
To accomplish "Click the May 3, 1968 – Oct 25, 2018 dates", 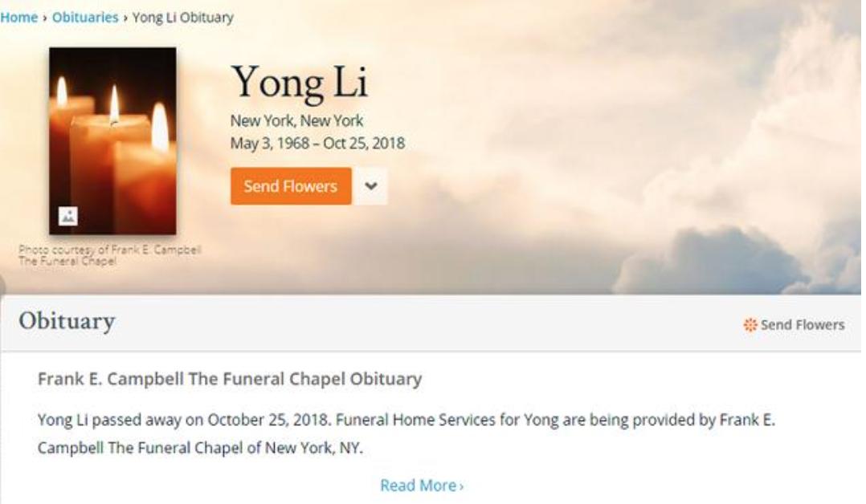I will click(x=317, y=144).
